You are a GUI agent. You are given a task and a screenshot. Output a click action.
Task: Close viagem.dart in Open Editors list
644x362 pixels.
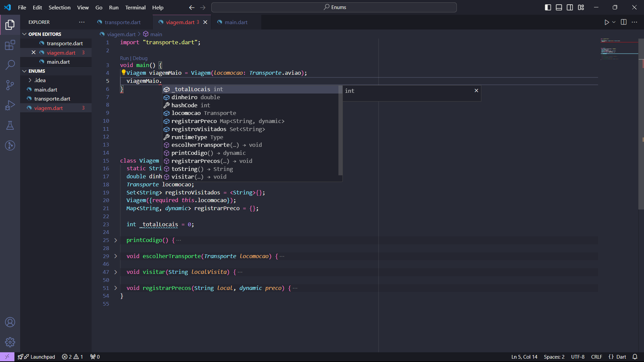[34, 53]
